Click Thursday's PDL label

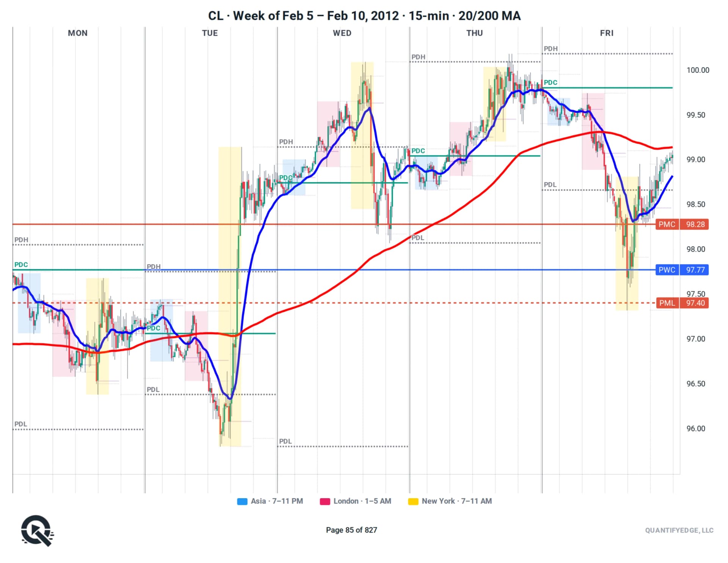[418, 238]
